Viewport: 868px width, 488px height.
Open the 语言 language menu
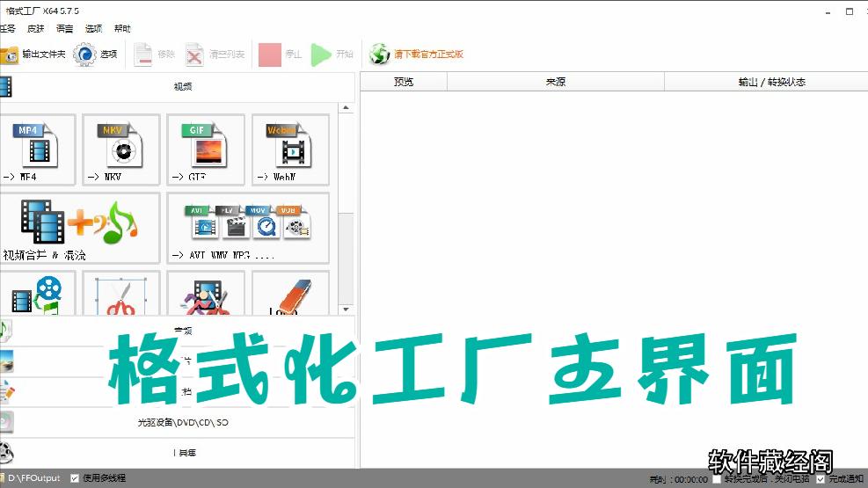[x=65, y=29]
